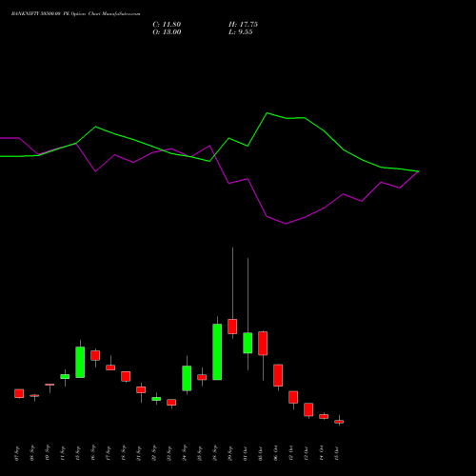Screen dimensions: 476x476
Task: Click the '28 Sep' date axis label
Action: tap(215, 453)
